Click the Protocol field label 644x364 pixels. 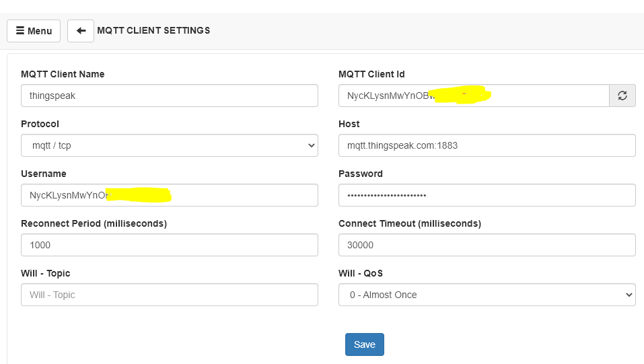tap(40, 124)
